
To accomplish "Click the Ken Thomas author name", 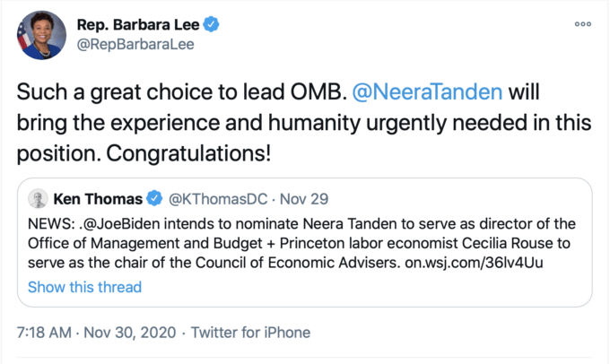I will [x=98, y=198].
